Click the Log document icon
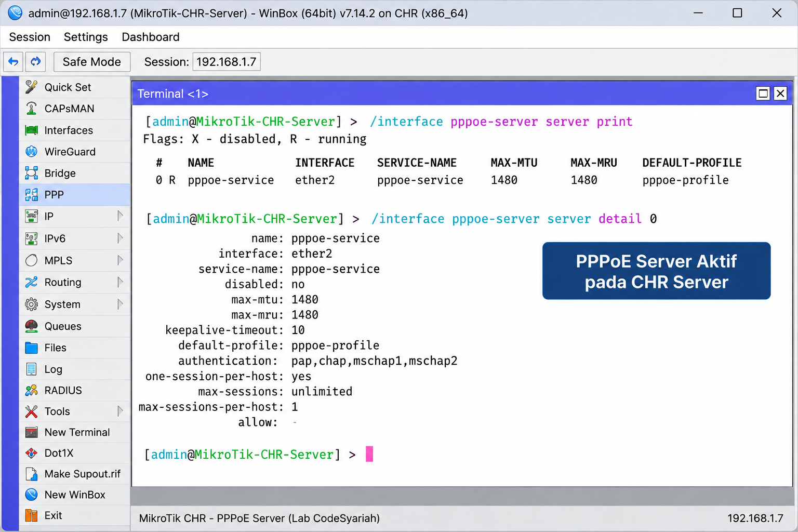The width and height of the screenshot is (798, 532). click(31, 369)
